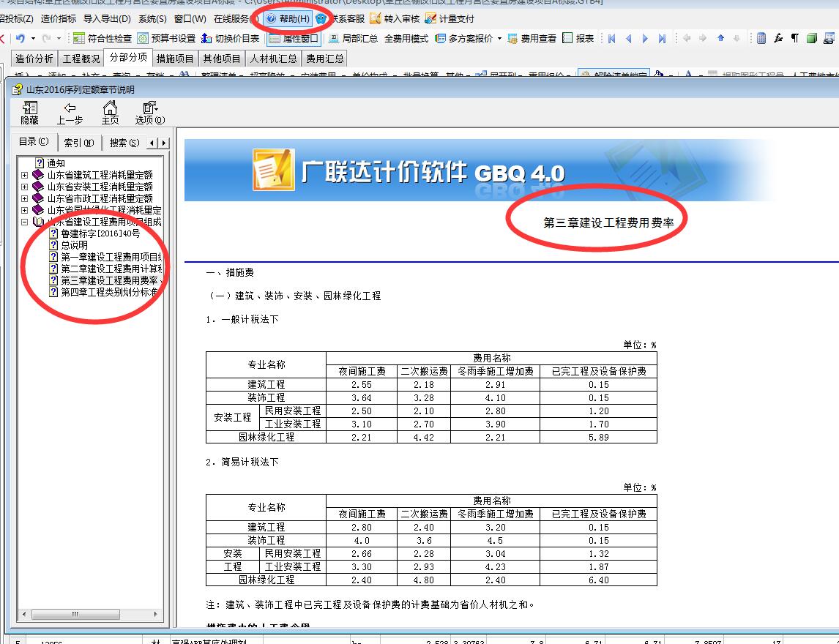Switch to 人材机汇总 tab
Screen dimensions: 839x644
point(273,59)
